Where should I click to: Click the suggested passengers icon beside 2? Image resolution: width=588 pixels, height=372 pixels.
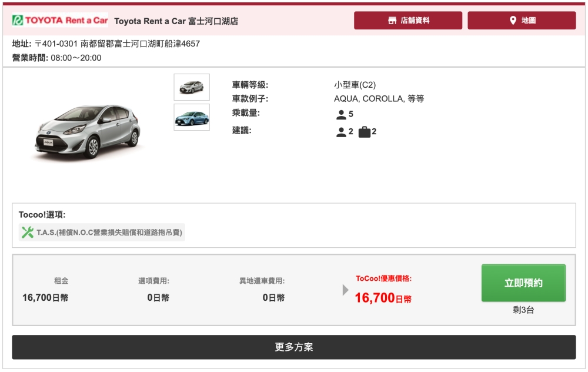[341, 132]
